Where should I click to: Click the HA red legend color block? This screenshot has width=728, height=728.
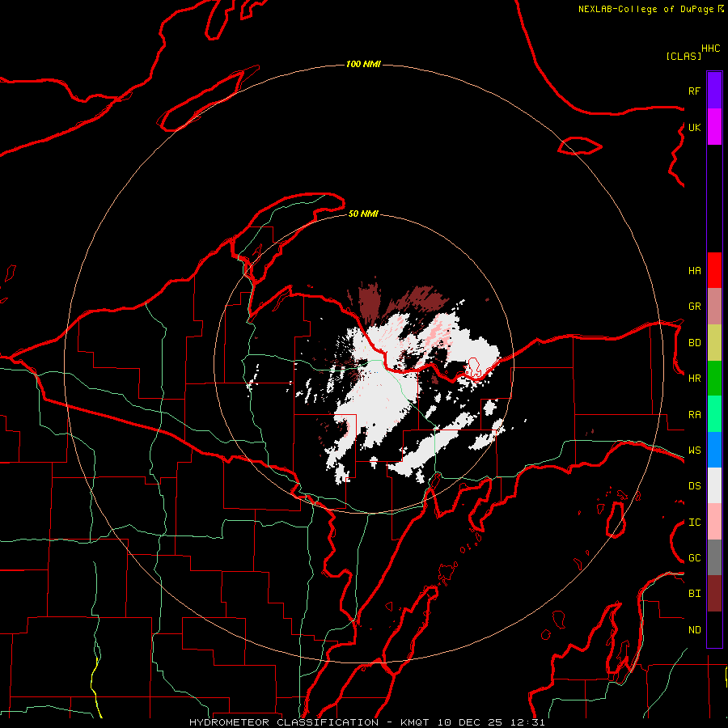click(x=714, y=270)
